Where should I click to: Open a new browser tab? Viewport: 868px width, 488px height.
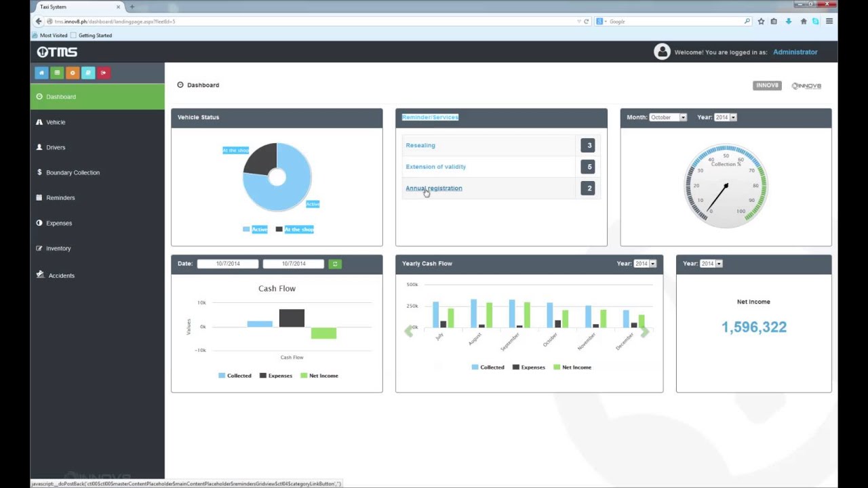point(132,7)
